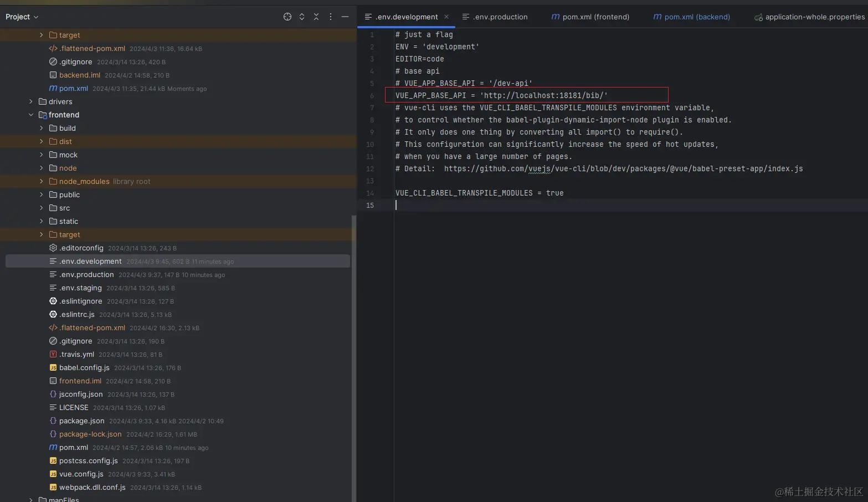Switch to the pom.xml (backend) tab
868x502 pixels.
pyautogui.click(x=691, y=17)
